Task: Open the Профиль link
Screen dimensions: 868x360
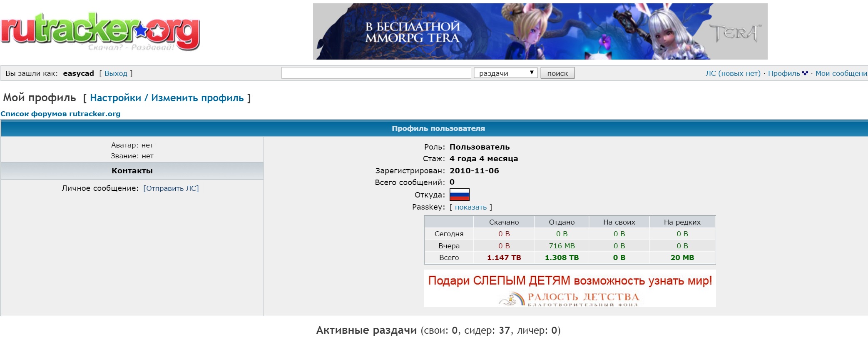Action: point(784,73)
